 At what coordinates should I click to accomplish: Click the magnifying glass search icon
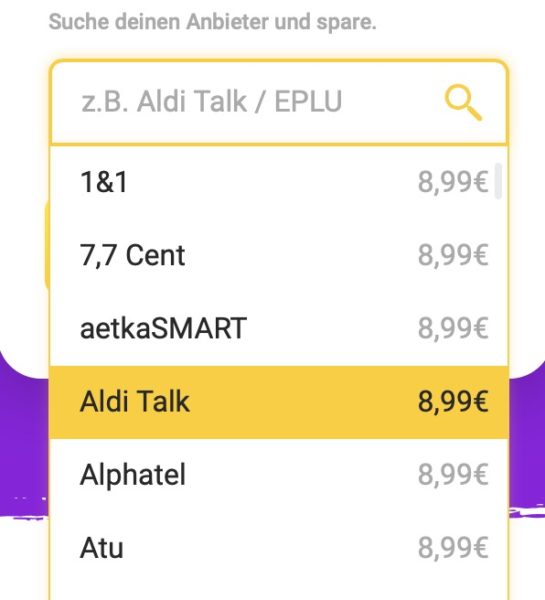point(463,103)
